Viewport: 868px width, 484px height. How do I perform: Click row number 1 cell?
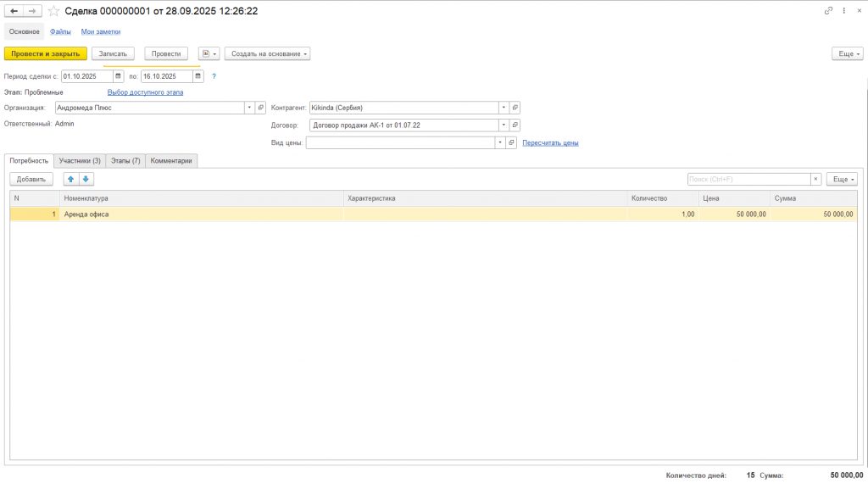[34, 214]
